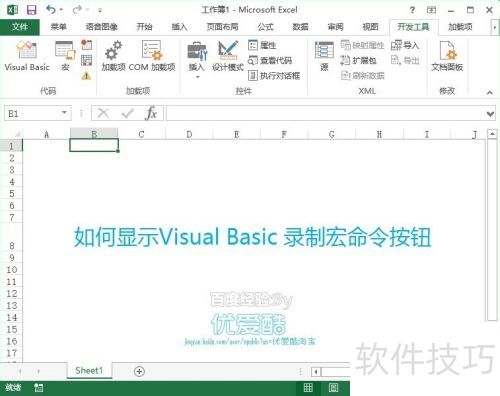This screenshot has width=500, height=396.
Task: Click 属性 properties in 控件 group
Action: click(x=262, y=45)
